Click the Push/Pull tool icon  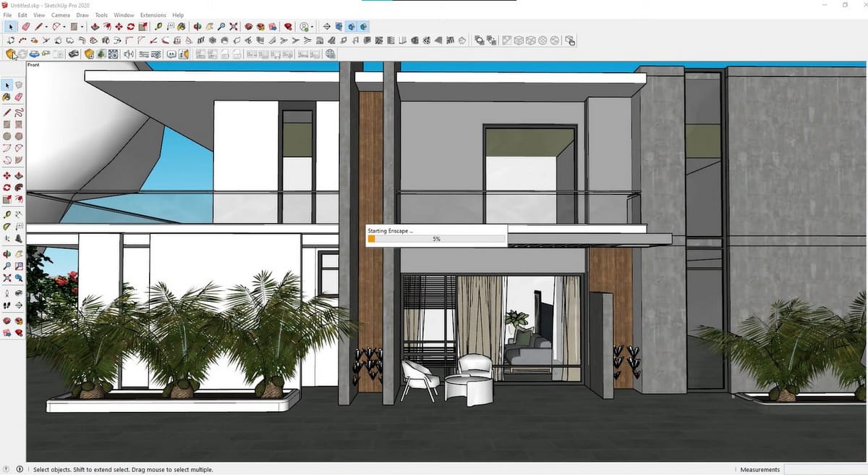pos(95,27)
